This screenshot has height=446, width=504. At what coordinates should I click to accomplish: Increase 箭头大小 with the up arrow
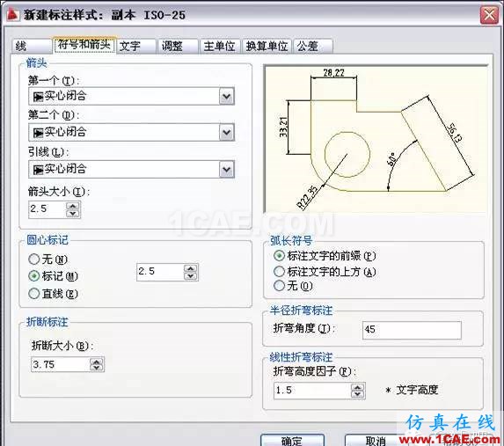pyautogui.click(x=73, y=206)
